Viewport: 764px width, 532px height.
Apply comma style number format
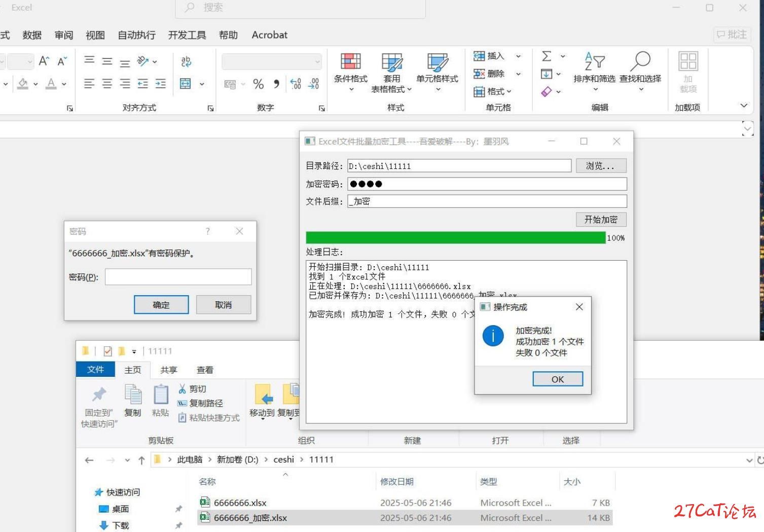point(276,84)
